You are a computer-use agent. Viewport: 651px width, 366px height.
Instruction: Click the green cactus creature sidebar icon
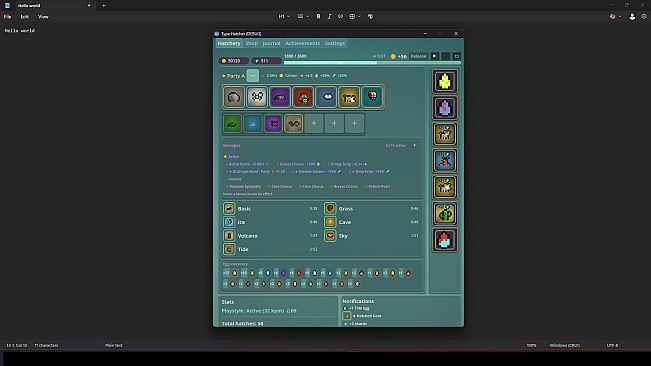(445, 214)
